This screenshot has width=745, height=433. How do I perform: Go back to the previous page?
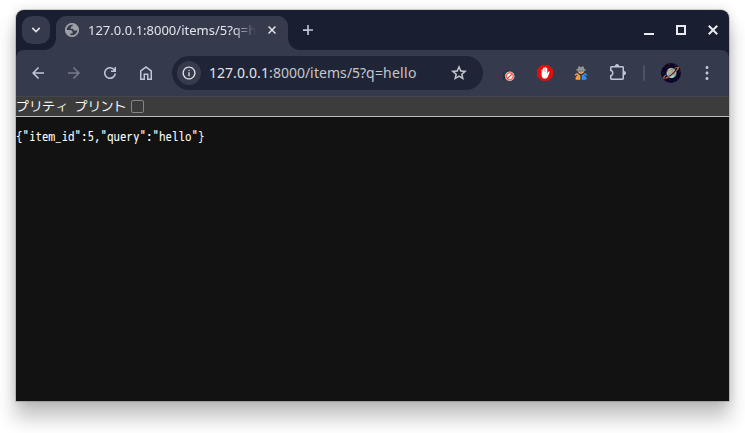pyautogui.click(x=38, y=73)
